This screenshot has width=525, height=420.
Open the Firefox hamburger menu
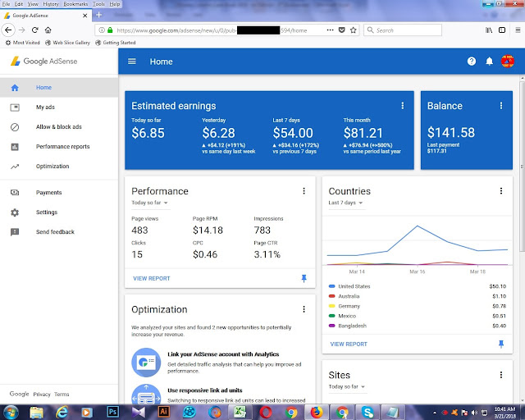(x=518, y=30)
